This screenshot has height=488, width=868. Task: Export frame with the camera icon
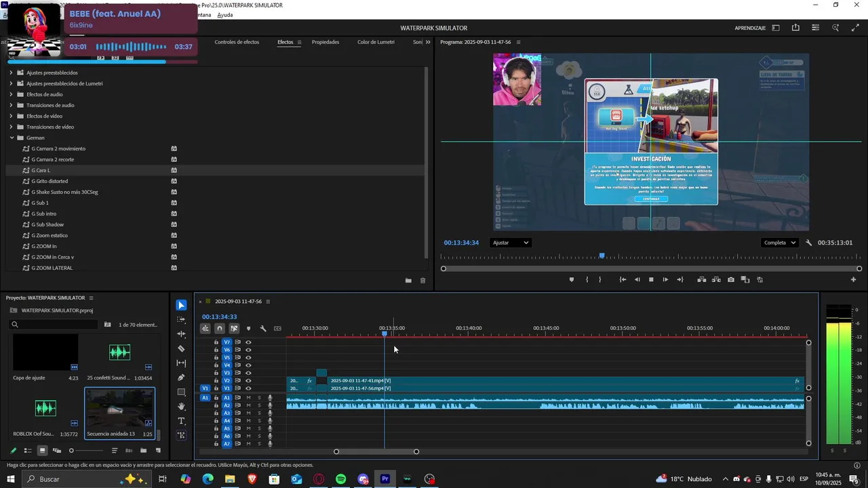(x=730, y=279)
